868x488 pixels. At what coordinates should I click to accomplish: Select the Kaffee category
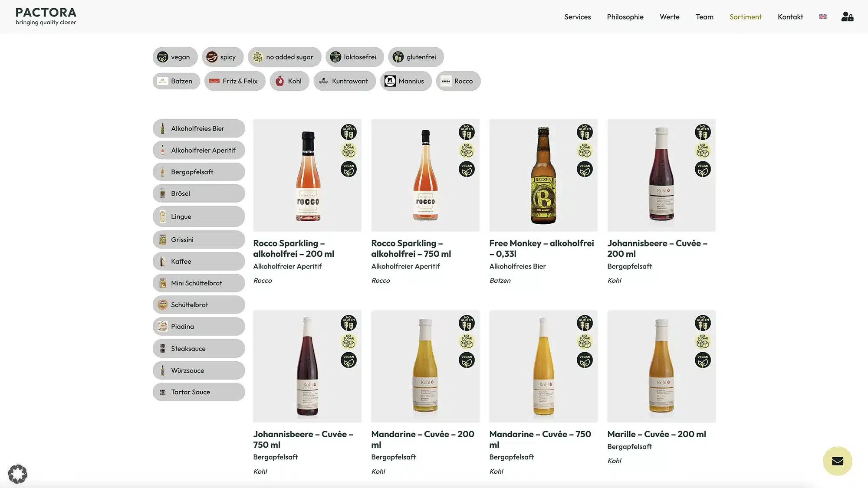coord(199,261)
